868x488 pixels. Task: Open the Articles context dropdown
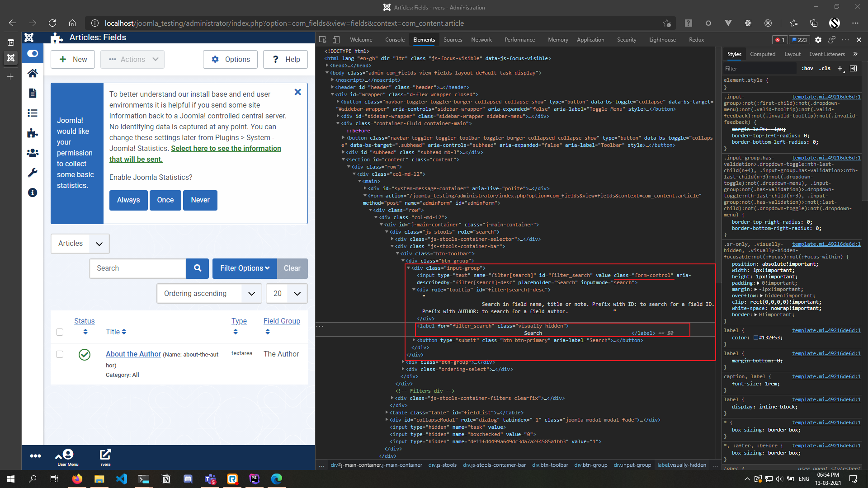[x=80, y=244]
